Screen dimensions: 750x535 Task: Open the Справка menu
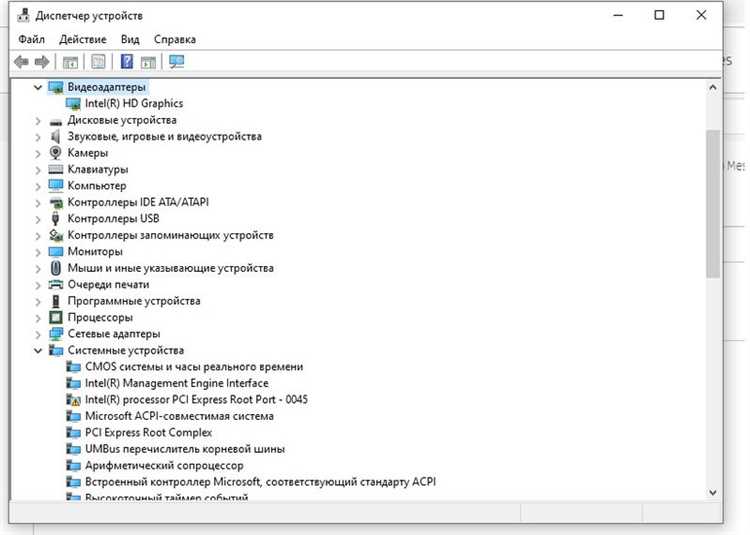175,39
